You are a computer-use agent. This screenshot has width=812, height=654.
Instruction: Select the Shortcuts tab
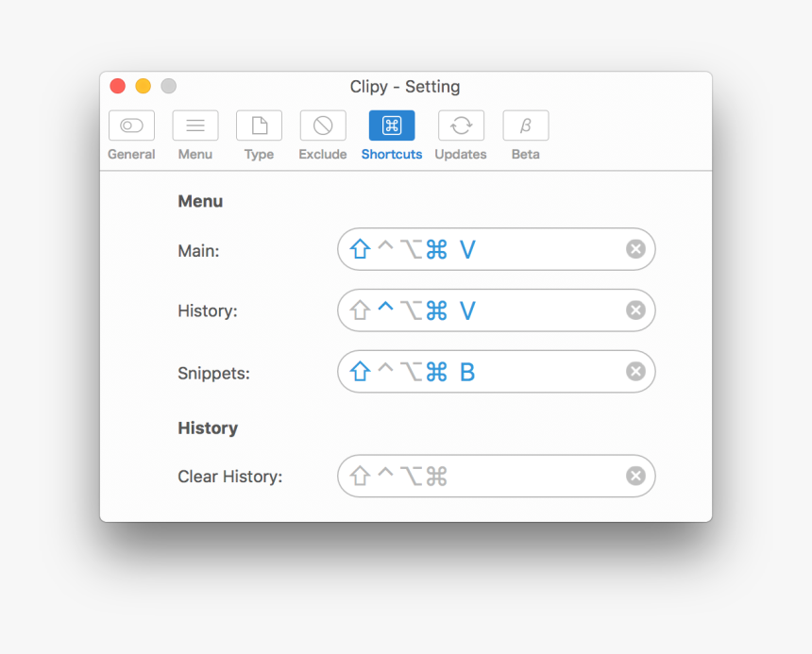[x=392, y=135]
